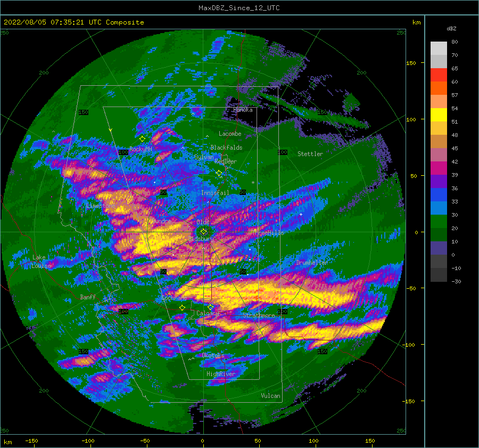The height and width of the screenshot is (448, 479).
Task: Click the Olds label
Action: (203, 222)
